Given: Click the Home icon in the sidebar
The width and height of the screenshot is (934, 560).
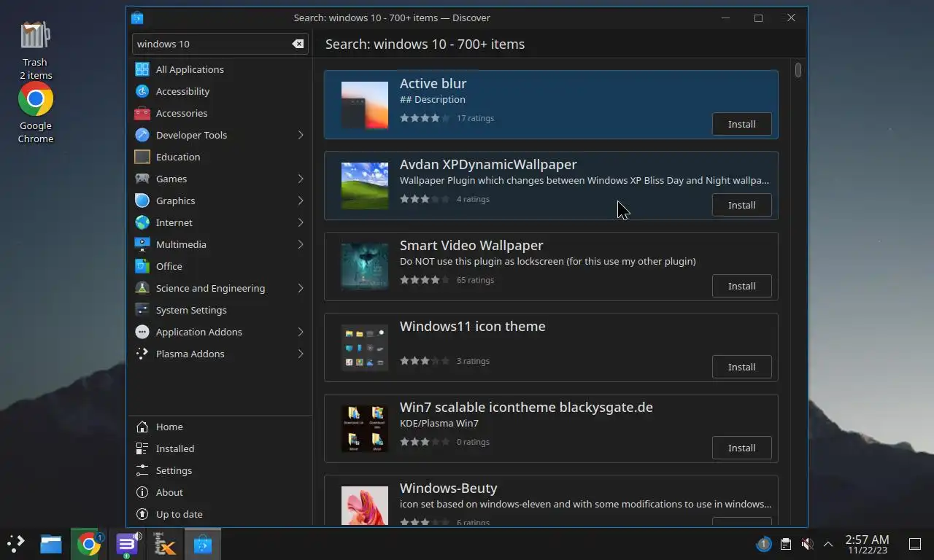Looking at the screenshot, I should click(x=142, y=427).
